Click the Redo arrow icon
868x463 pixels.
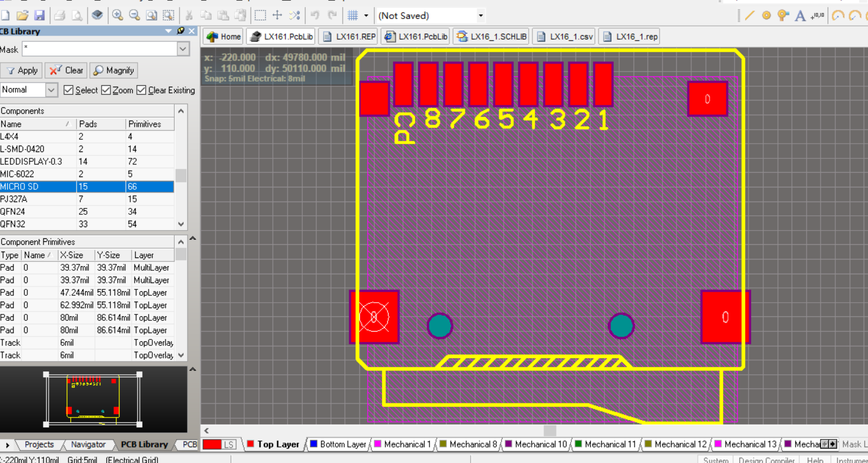pos(332,15)
